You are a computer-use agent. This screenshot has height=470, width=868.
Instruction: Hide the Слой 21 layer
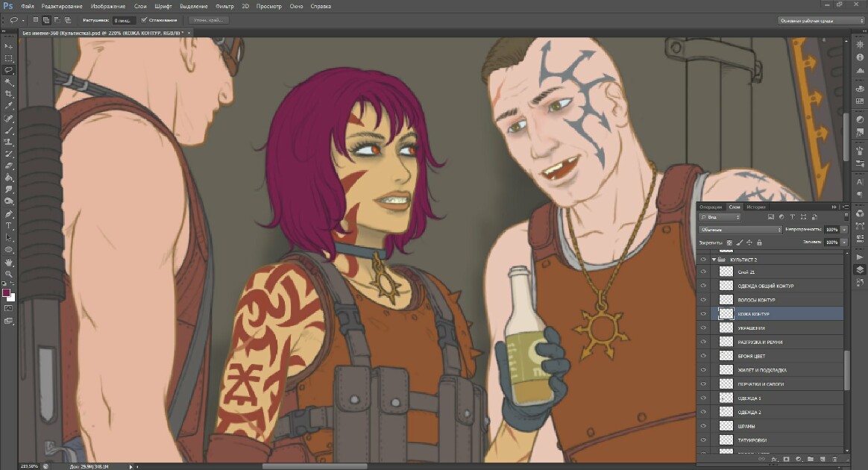pos(703,272)
